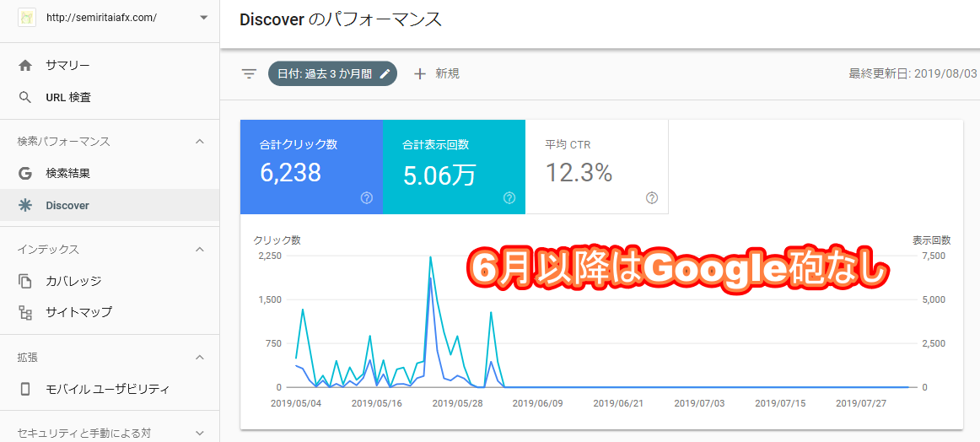Viewport: 980px width, 442px height.
Task: Expand the セキュリティと手動による対 section chevron
Action: point(200,433)
